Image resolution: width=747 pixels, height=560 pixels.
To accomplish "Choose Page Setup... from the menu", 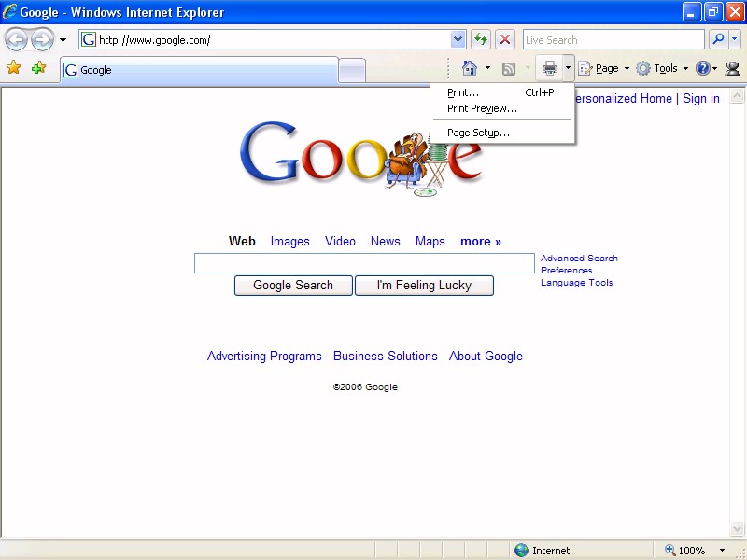I will pos(502,133).
